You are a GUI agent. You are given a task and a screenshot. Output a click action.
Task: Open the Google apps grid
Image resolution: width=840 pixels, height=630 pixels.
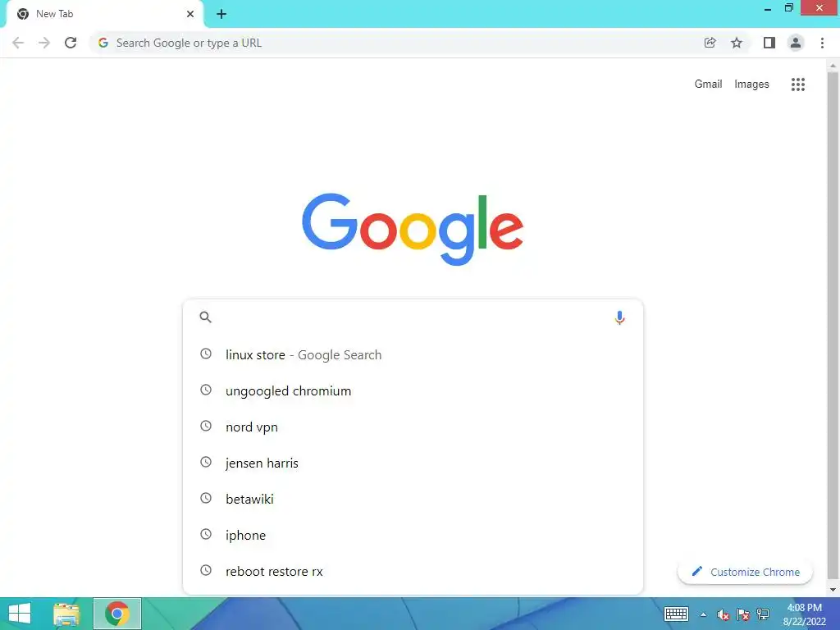797,84
